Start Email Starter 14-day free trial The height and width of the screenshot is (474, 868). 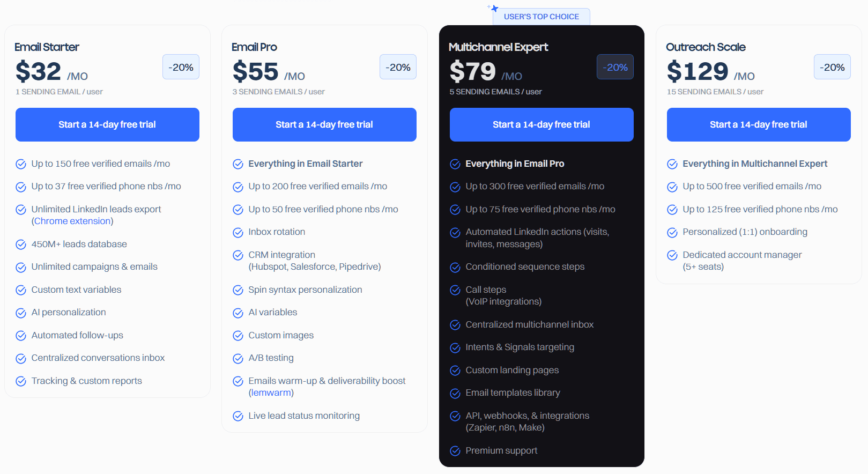coord(107,124)
